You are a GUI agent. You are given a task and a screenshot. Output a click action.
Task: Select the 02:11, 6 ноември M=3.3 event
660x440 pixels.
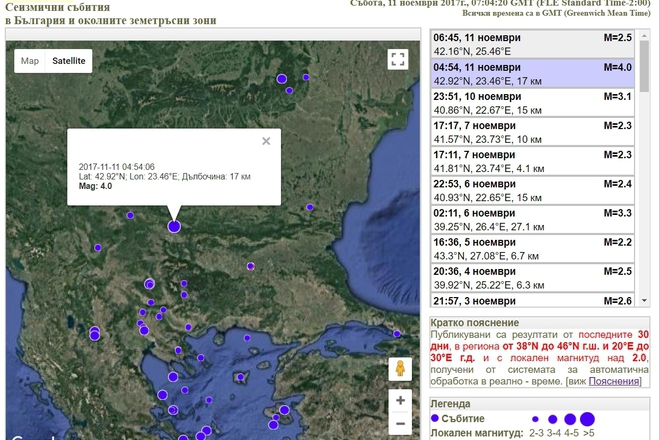pyautogui.click(x=532, y=219)
